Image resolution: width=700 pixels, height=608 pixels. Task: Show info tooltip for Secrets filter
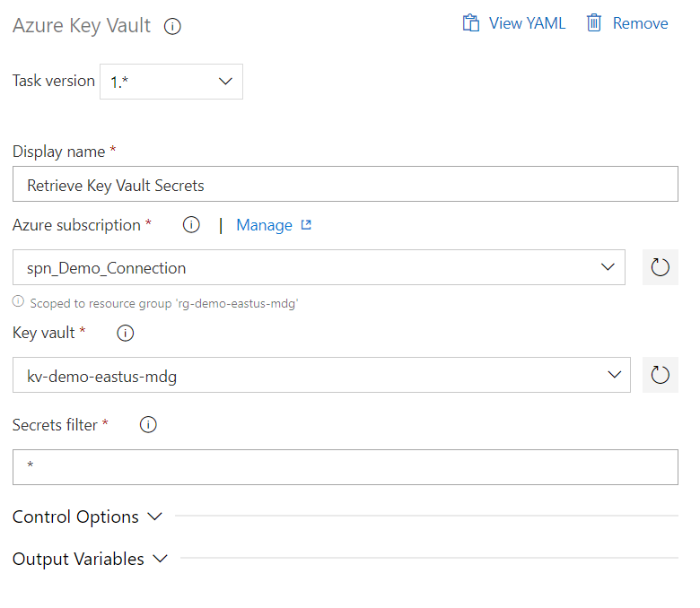(x=149, y=425)
